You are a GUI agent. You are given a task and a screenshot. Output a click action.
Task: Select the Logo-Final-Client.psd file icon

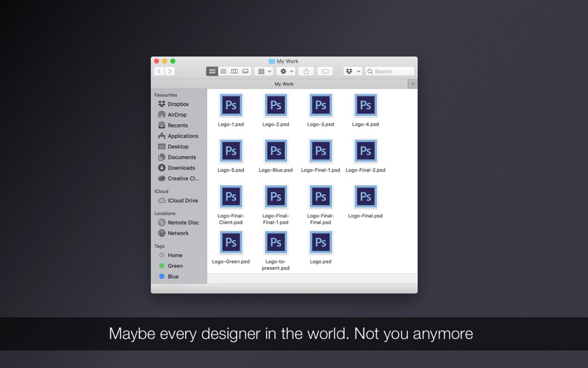pos(231,197)
